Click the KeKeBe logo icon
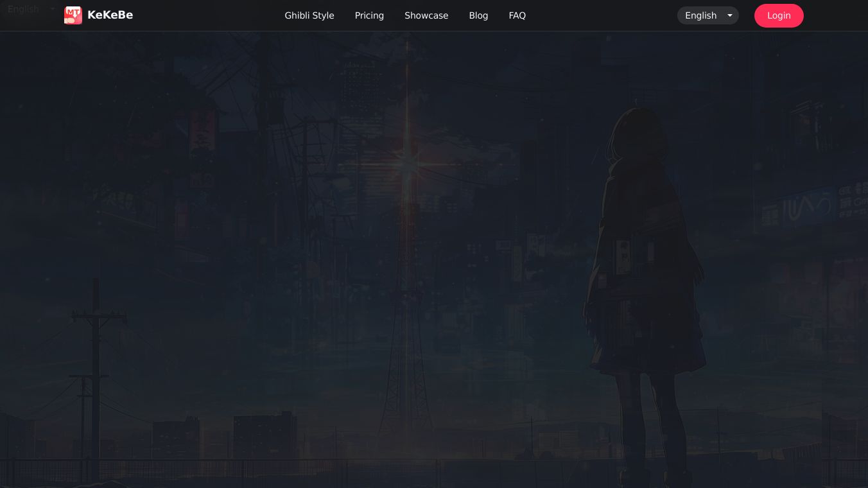Image resolution: width=868 pixels, height=488 pixels. (73, 15)
